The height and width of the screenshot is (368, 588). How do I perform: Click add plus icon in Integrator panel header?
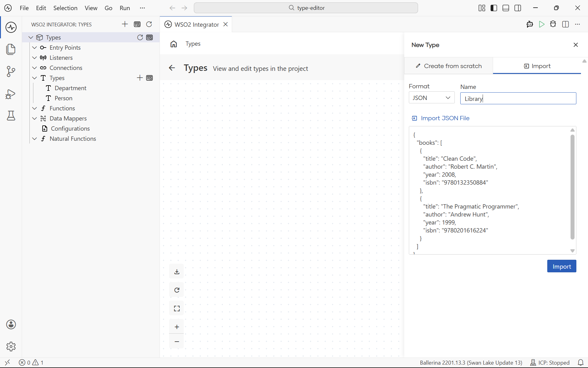(125, 24)
